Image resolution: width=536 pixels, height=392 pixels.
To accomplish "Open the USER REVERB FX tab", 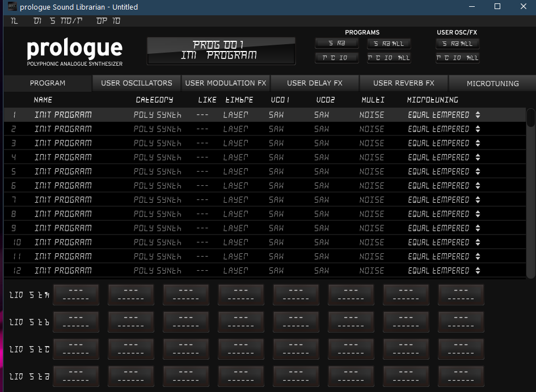I will click(404, 83).
